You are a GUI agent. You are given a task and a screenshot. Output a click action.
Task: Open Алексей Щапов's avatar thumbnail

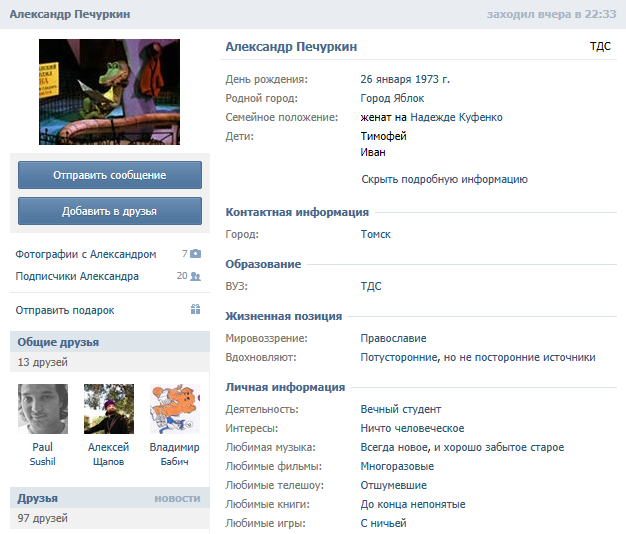109,409
